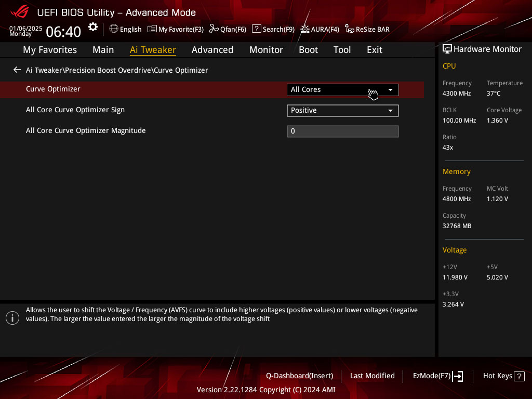Click the AVFS curve help description
The height and width of the screenshot is (399, 532).
[221, 314]
